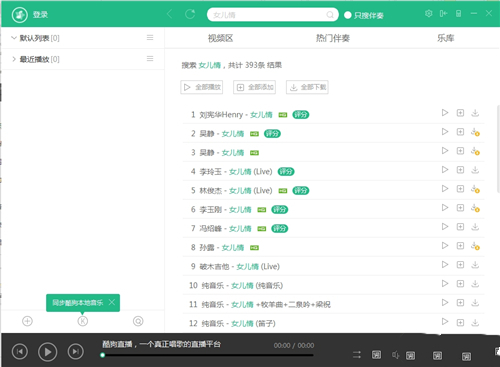Select song 10 纯音乐 - 女儿情 (纯音乐)
Screen dimensions: 500x367
[242, 286]
